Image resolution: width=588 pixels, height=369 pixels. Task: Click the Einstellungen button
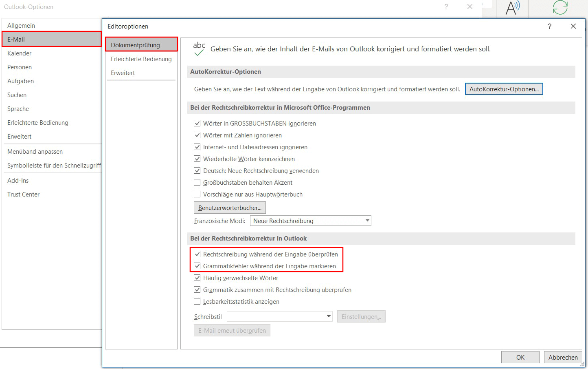pyautogui.click(x=361, y=316)
